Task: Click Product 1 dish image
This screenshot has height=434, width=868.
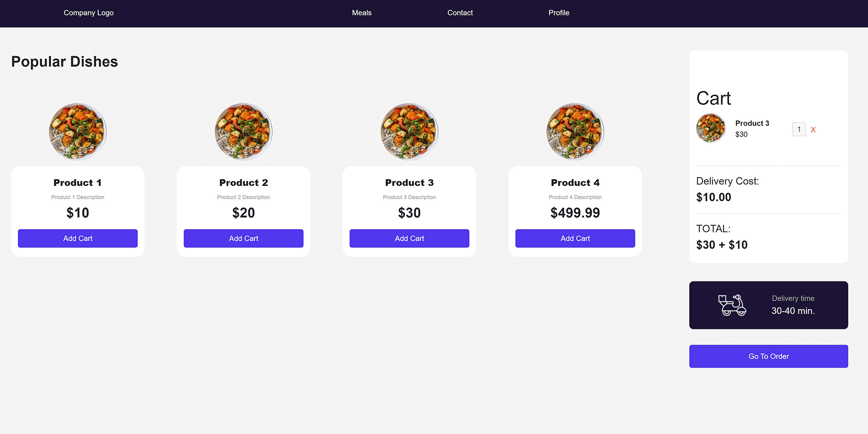Action: coord(78,132)
